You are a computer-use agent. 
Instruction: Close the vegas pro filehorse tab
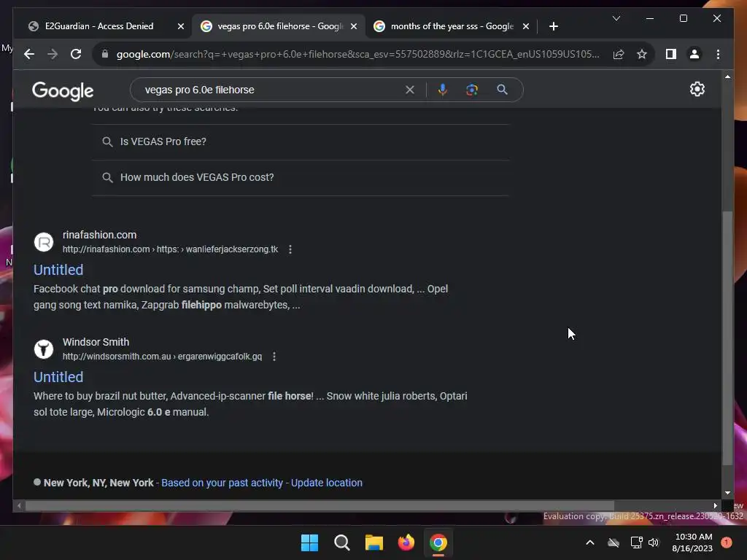354,26
